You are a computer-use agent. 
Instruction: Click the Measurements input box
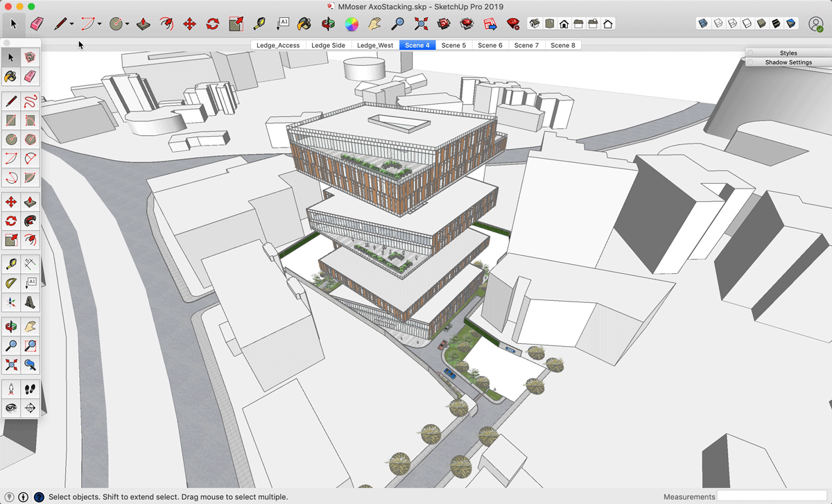click(772, 496)
